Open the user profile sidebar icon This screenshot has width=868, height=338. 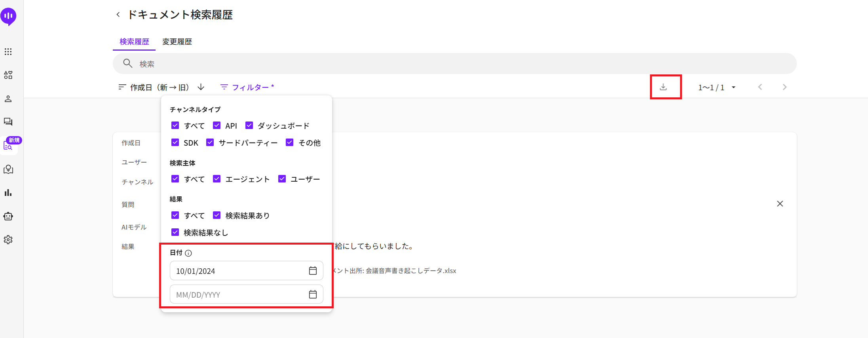(8, 99)
